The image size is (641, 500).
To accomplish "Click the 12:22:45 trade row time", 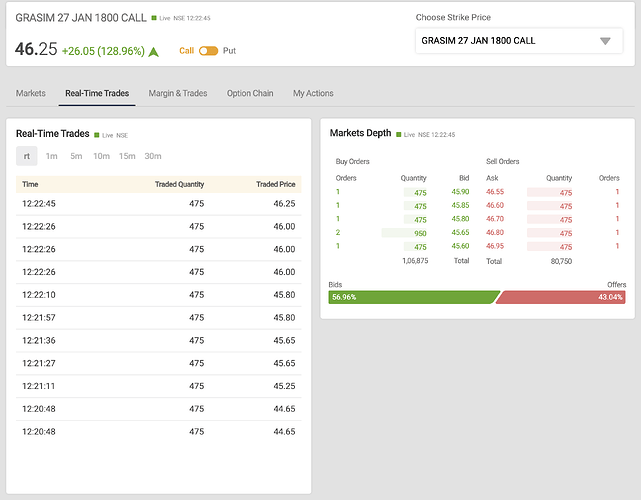I will coord(39,204).
